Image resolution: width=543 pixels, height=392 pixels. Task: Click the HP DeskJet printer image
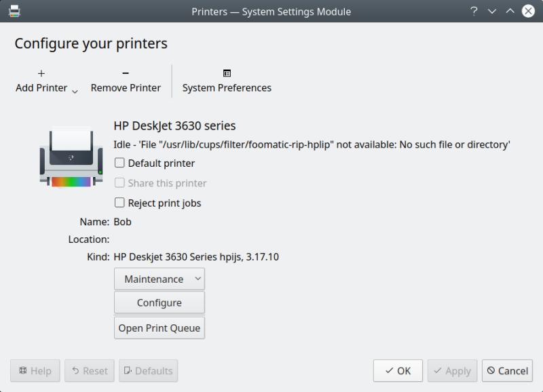[70, 157]
